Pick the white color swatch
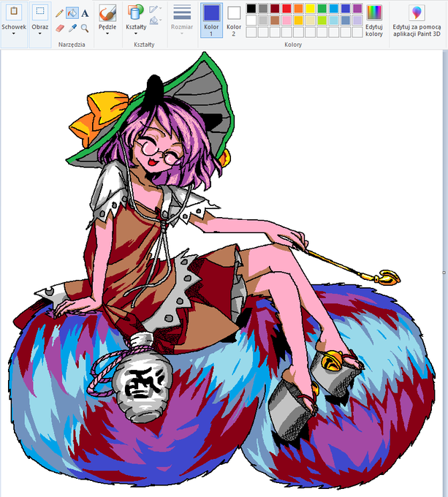Viewport: 448px width, 497px height. click(251, 20)
